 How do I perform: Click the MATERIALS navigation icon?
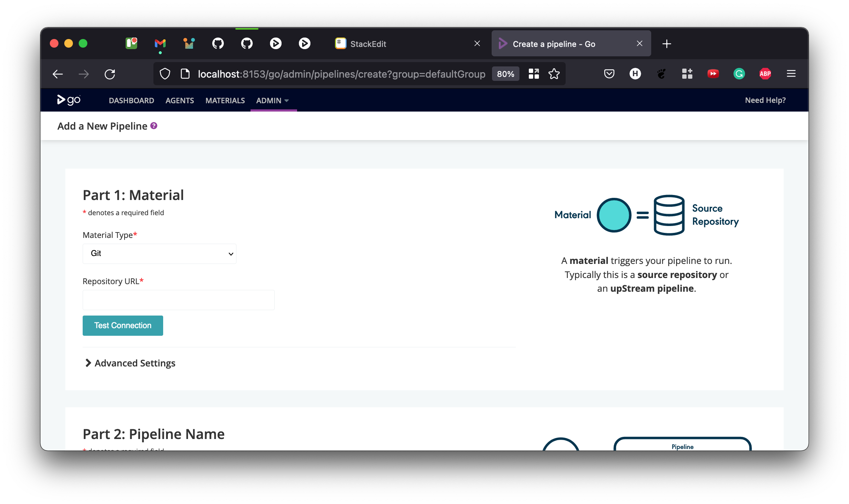225,100
